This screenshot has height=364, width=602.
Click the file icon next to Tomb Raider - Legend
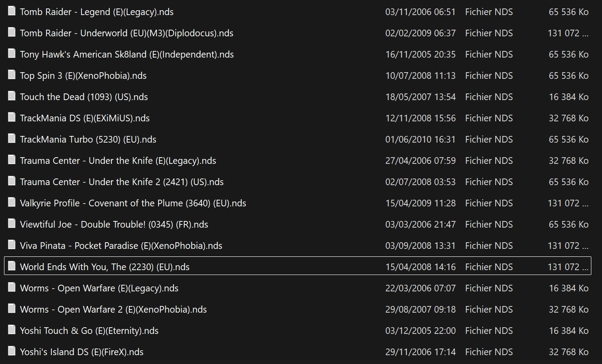(12, 12)
